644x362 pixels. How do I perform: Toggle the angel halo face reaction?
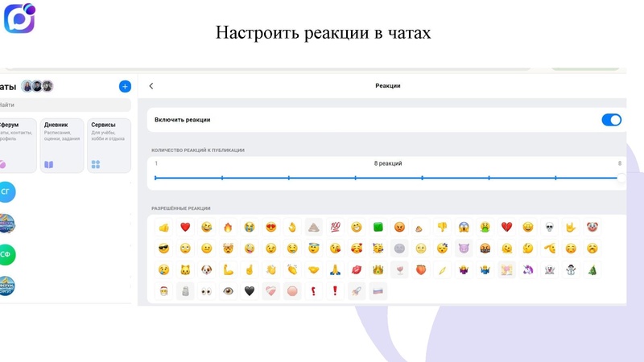tap(314, 249)
